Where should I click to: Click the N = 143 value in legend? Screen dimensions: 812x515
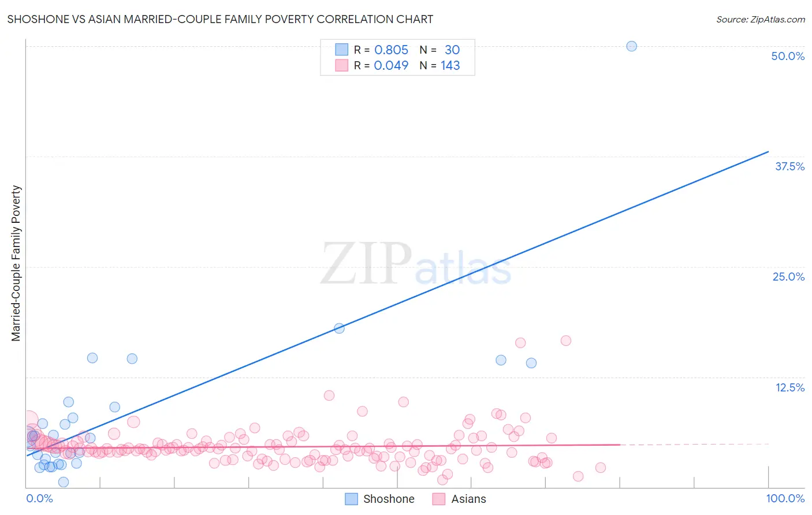pyautogui.click(x=439, y=65)
